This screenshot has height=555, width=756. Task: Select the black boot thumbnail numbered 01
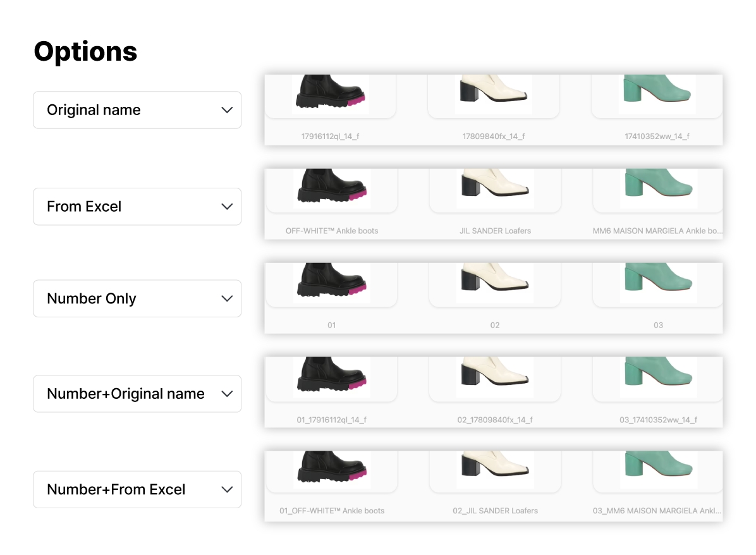[x=332, y=281]
